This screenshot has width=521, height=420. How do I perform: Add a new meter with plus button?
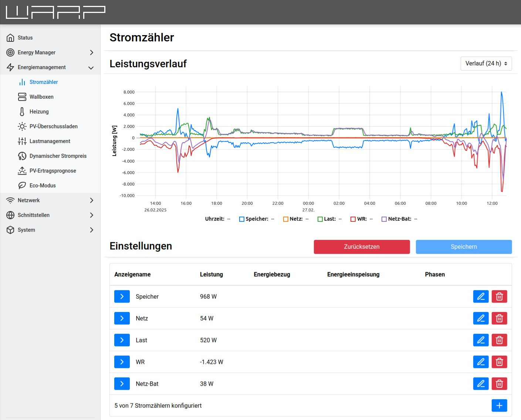[x=499, y=406]
